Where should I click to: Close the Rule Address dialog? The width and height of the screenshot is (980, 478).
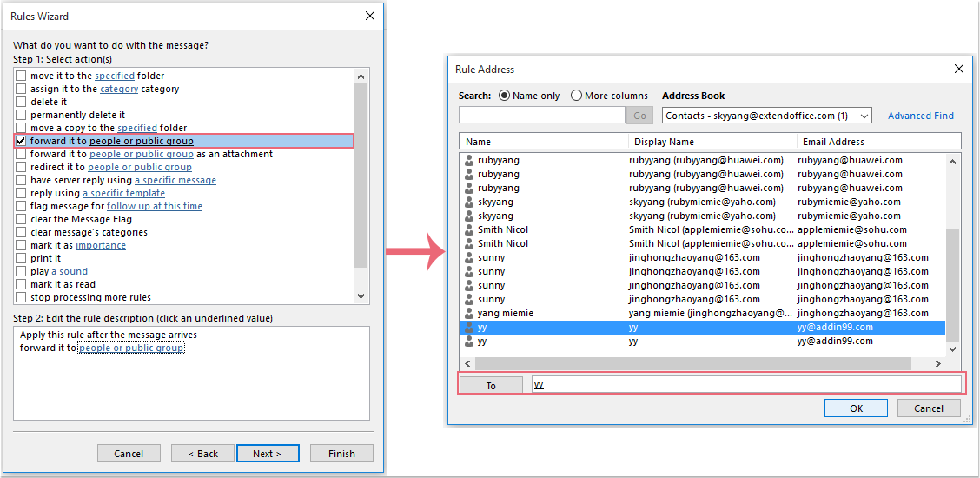coord(959,69)
